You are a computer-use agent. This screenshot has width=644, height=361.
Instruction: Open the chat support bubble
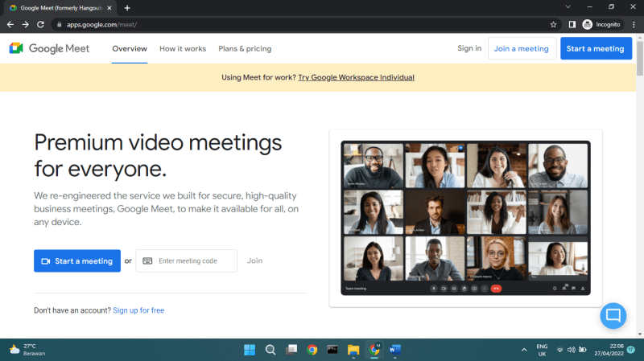tap(613, 315)
